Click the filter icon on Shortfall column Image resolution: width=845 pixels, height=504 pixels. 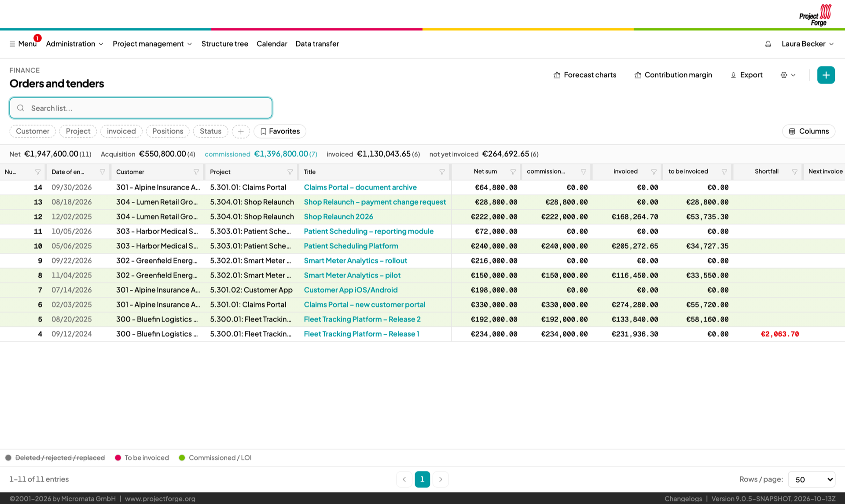795,172
